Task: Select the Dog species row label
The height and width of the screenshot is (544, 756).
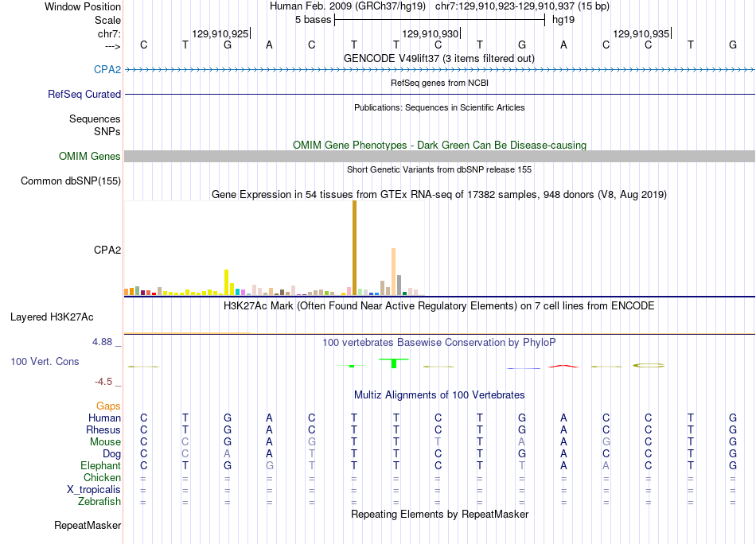Action: (x=111, y=453)
